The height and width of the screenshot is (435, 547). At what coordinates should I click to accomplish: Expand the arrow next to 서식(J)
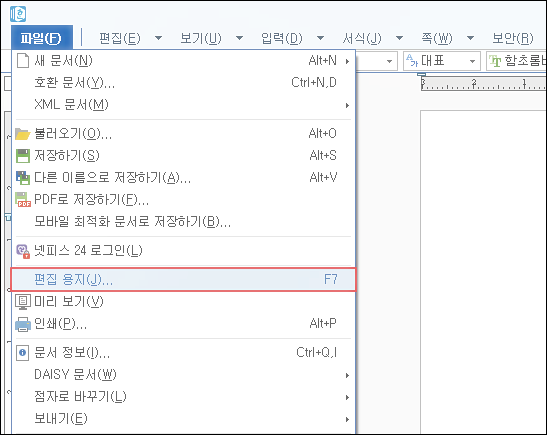pyautogui.click(x=399, y=38)
